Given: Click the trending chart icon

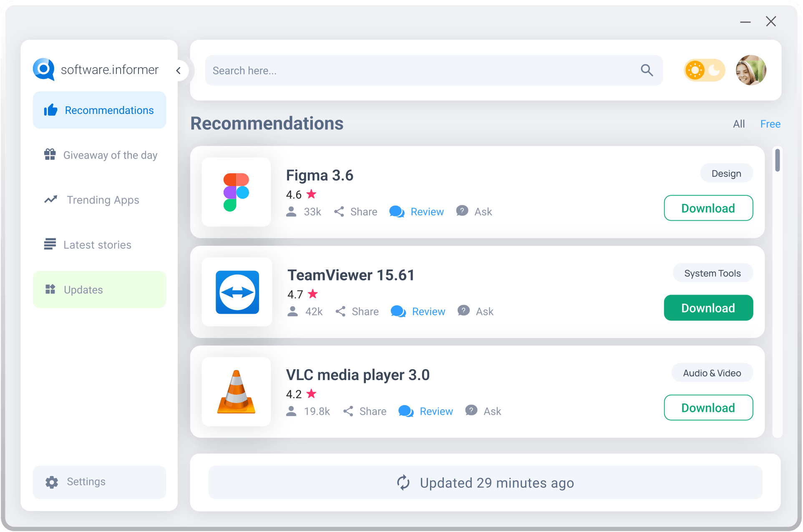Looking at the screenshot, I should coord(51,199).
